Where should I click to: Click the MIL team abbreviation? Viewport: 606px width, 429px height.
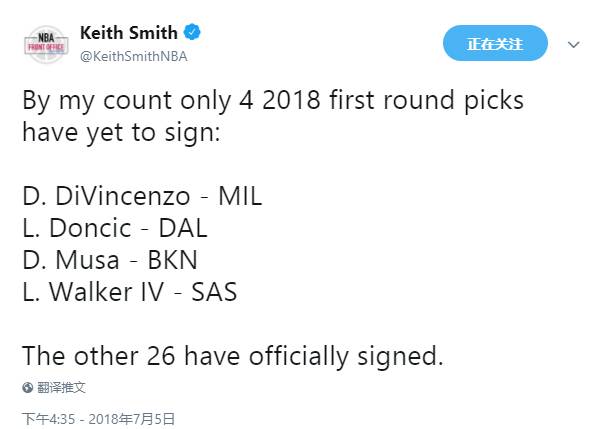pyautogui.click(x=240, y=196)
